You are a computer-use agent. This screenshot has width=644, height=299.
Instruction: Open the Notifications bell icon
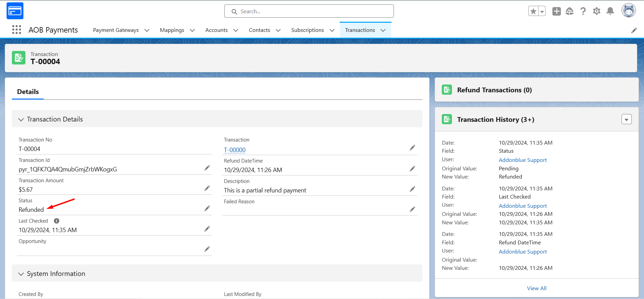[x=610, y=11]
